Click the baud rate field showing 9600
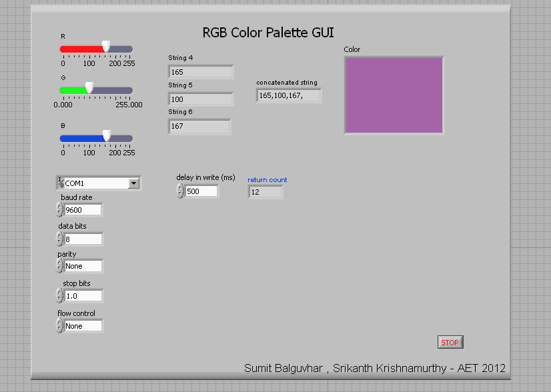Screen dimensions: 551x392 point(83,210)
